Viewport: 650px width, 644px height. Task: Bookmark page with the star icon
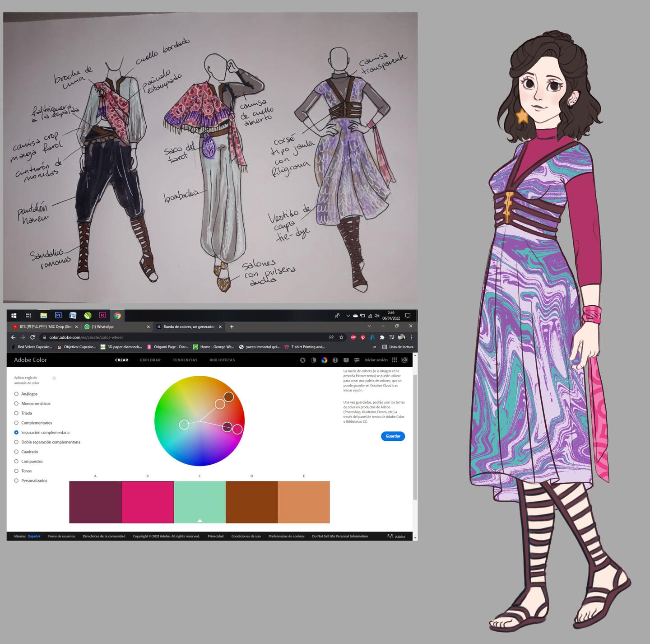341,337
